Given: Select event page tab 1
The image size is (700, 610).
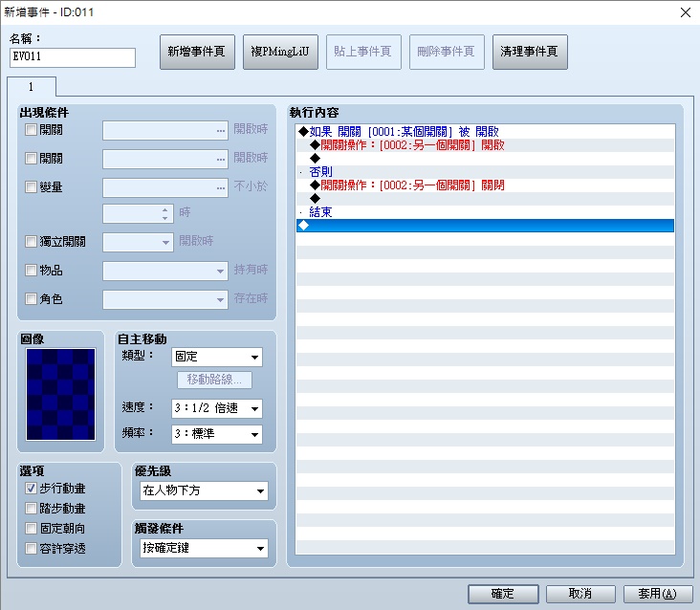Looking at the screenshot, I should [32, 87].
